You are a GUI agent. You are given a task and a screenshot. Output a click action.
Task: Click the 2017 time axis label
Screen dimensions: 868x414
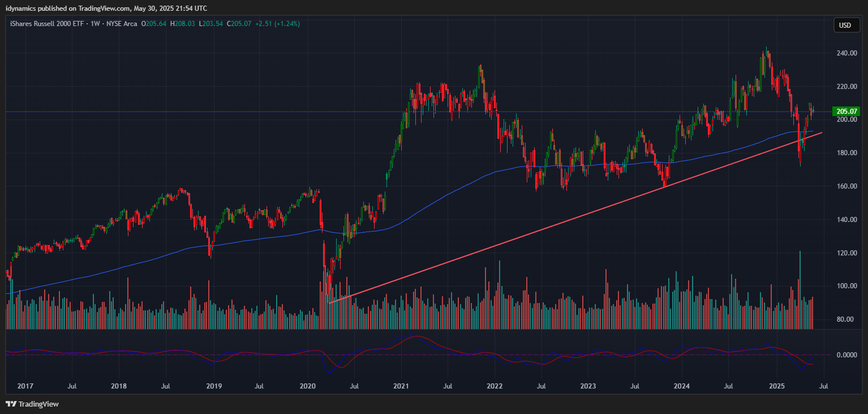[25, 387]
